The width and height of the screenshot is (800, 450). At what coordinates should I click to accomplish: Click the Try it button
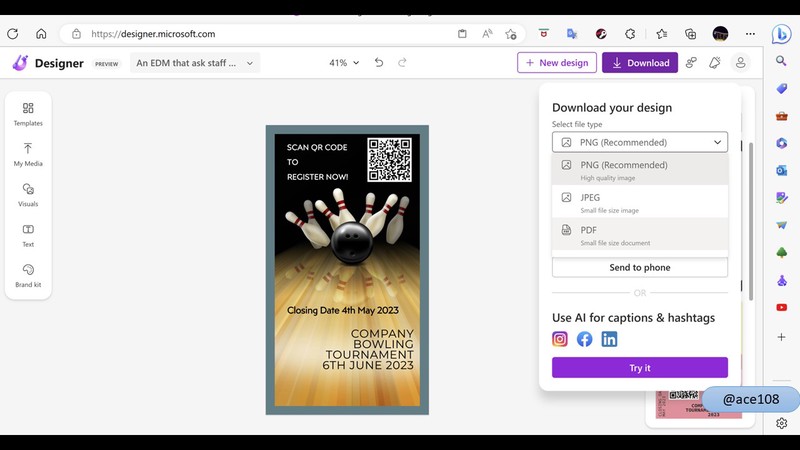point(640,367)
